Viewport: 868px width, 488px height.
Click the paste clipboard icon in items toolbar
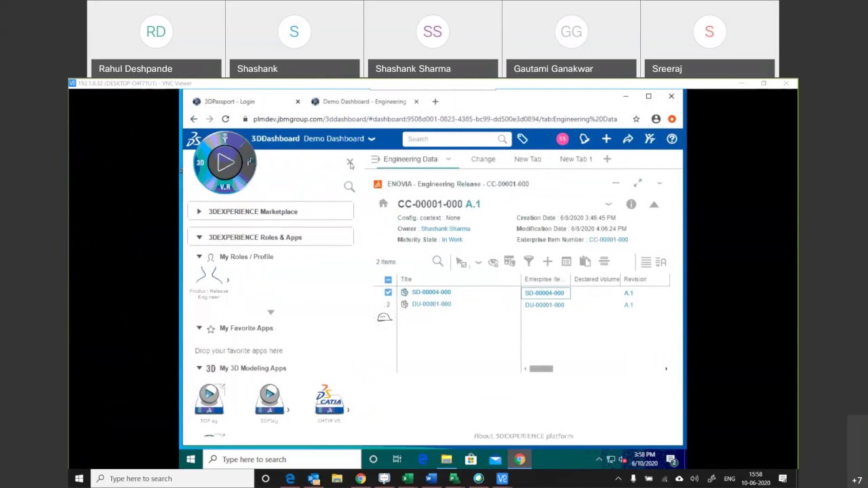[585, 262]
